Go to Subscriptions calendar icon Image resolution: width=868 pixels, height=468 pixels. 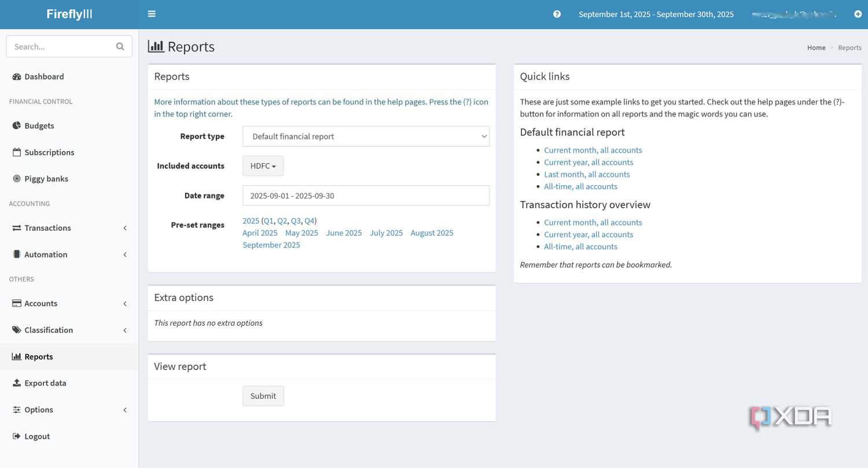tap(16, 152)
